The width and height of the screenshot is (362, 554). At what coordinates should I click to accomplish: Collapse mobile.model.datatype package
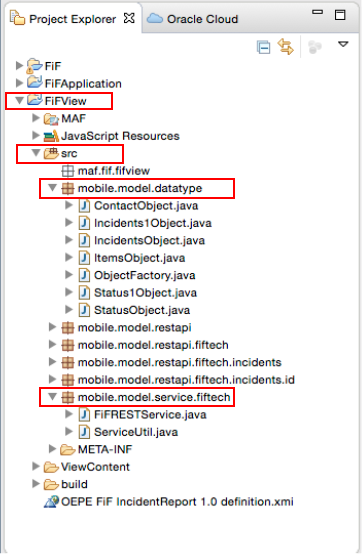[52, 188]
